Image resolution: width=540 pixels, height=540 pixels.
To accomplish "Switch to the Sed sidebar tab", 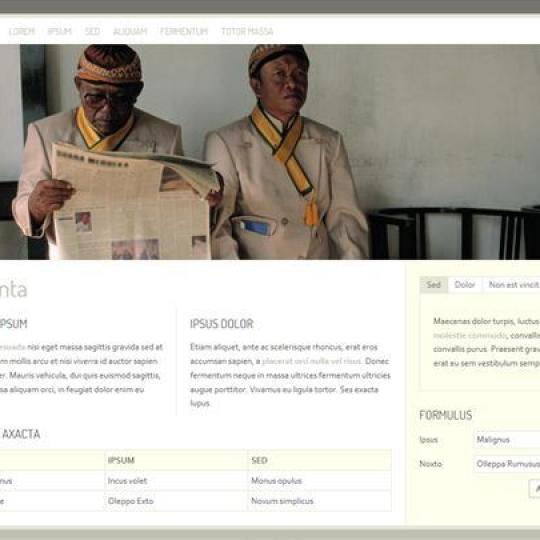I will 434,284.
